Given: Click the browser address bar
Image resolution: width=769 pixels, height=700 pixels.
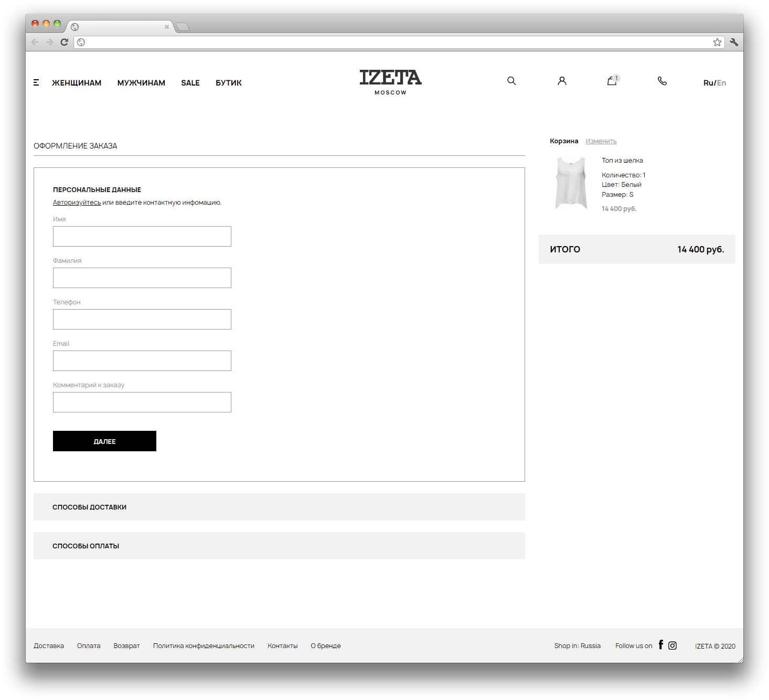Looking at the screenshot, I should pos(399,42).
